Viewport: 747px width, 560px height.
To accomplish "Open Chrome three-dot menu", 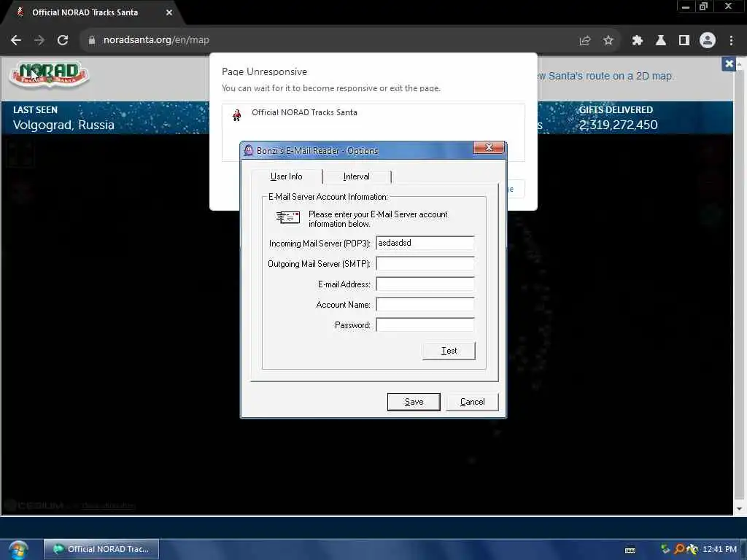I will pos(731,41).
